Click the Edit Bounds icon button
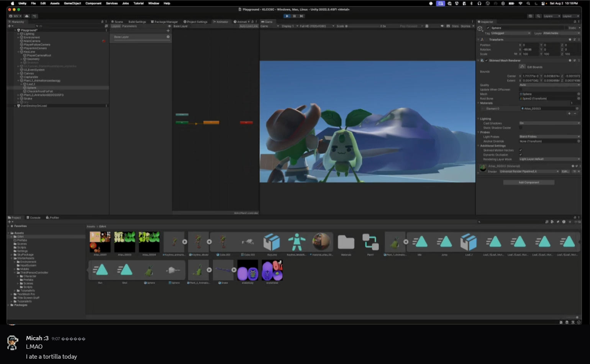590x364 pixels. coord(522,67)
